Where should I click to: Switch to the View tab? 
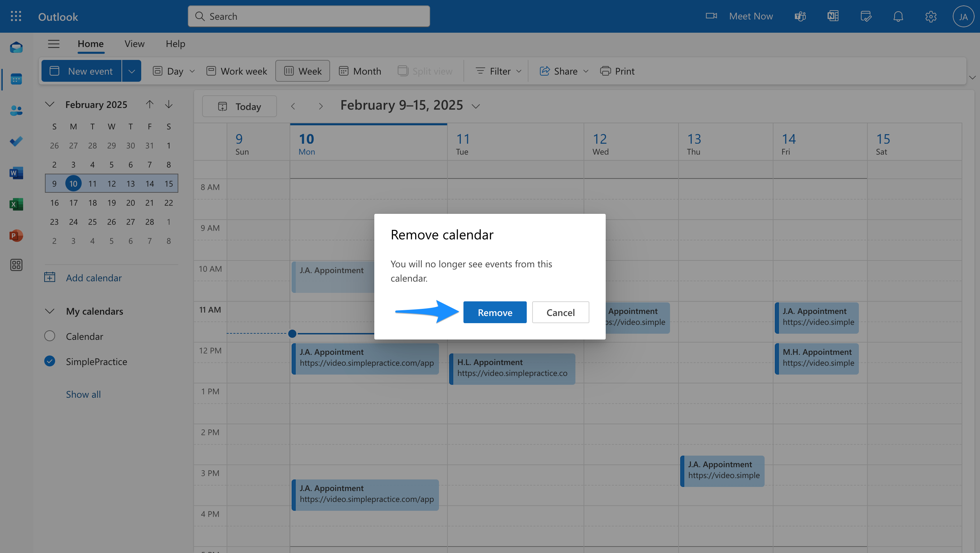(134, 44)
